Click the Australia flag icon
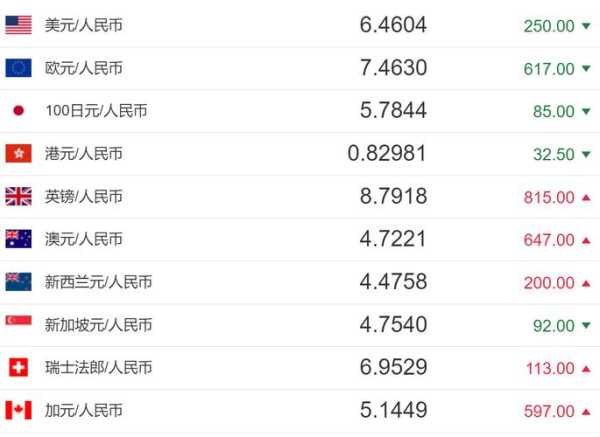The image size is (600, 437). pyautogui.click(x=18, y=240)
